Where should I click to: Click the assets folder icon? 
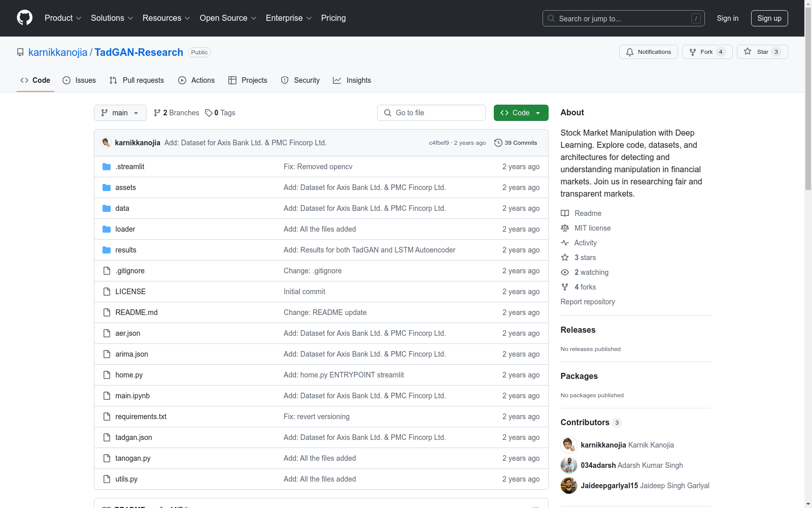(107, 187)
